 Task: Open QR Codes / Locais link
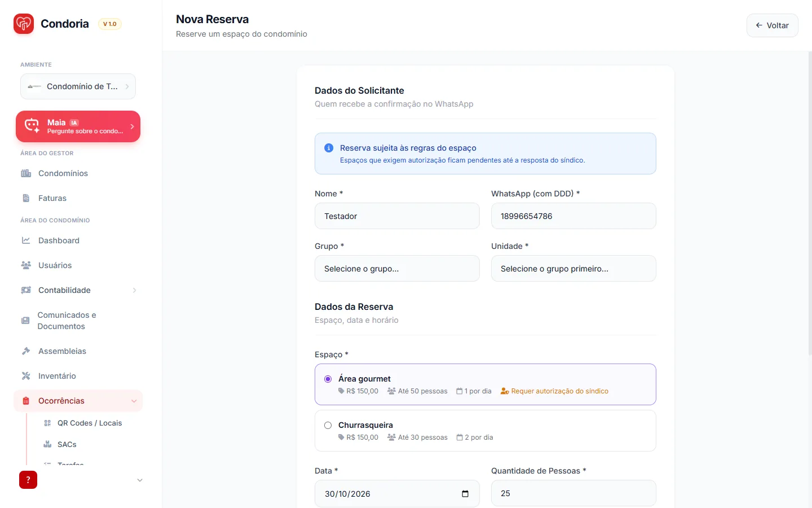tap(90, 423)
